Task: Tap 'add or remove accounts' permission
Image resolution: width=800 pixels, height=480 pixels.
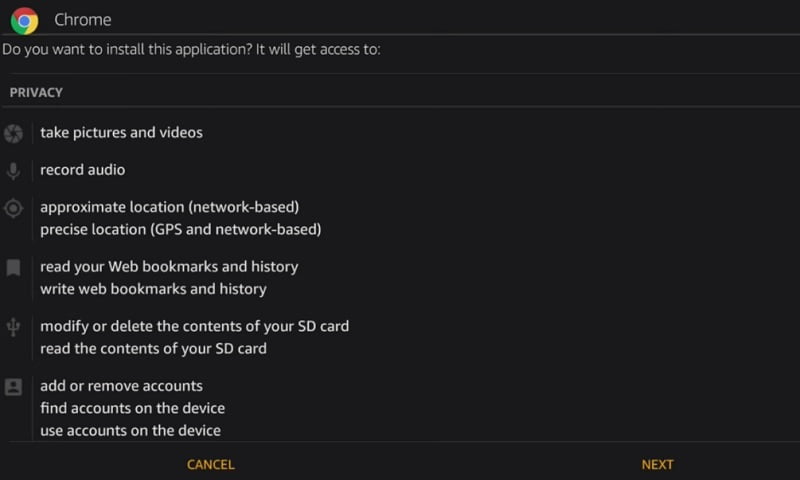Action: (x=121, y=386)
